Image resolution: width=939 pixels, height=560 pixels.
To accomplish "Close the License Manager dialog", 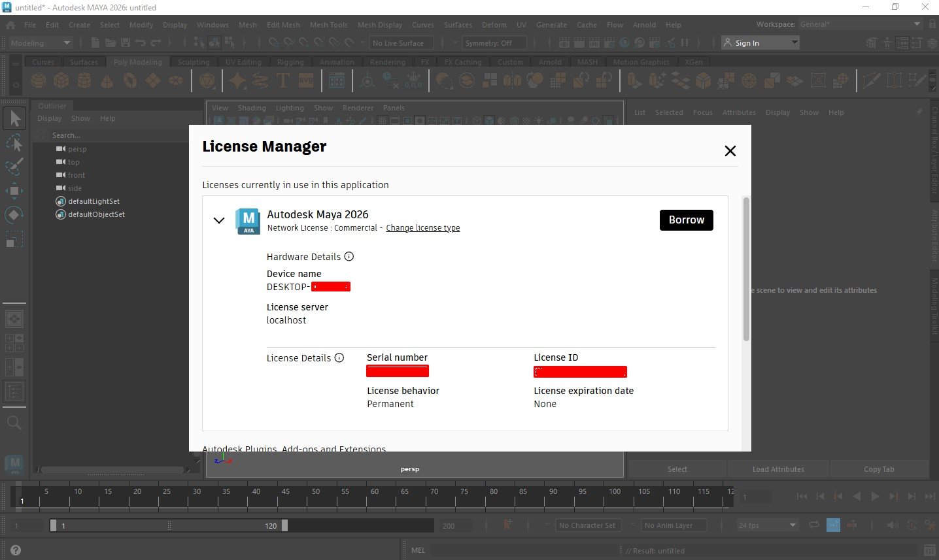I will point(730,151).
